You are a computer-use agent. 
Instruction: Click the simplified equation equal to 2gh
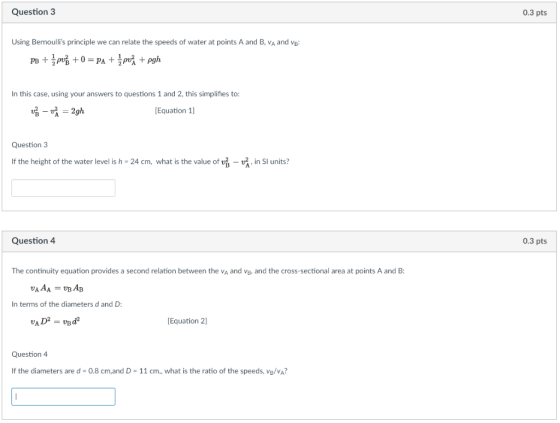point(58,111)
